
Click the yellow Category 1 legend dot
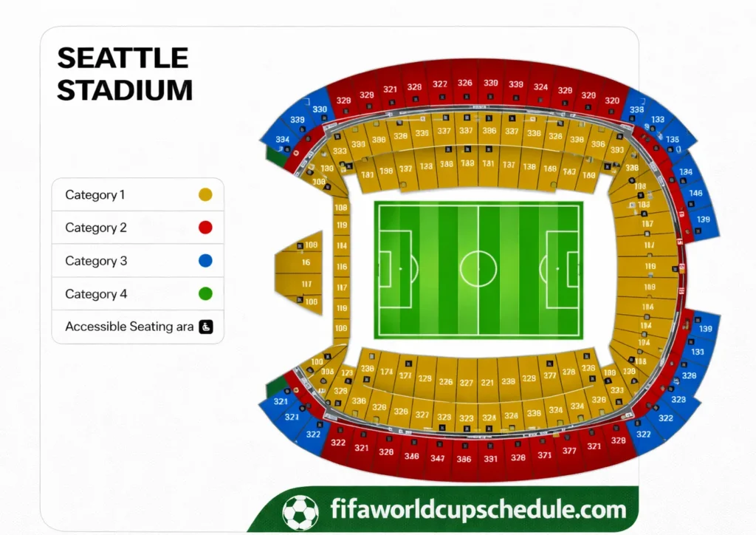pyautogui.click(x=205, y=195)
